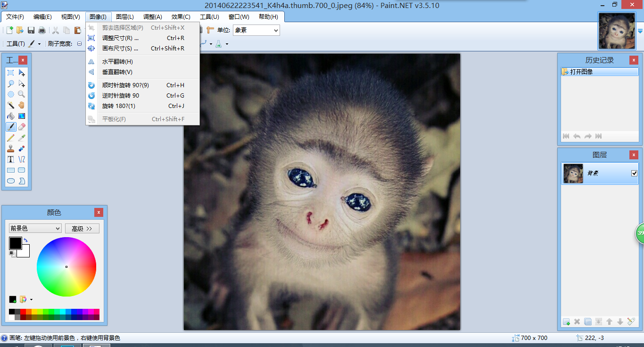The image size is (644, 347).
Task: Open the 图层(L) menu
Action: pyautogui.click(x=125, y=17)
